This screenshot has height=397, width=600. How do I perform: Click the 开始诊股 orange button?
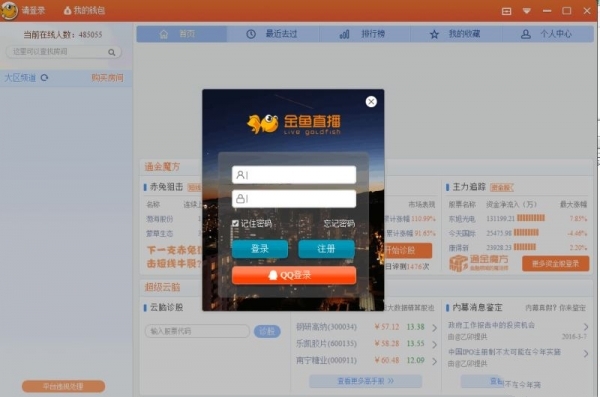[408, 250]
